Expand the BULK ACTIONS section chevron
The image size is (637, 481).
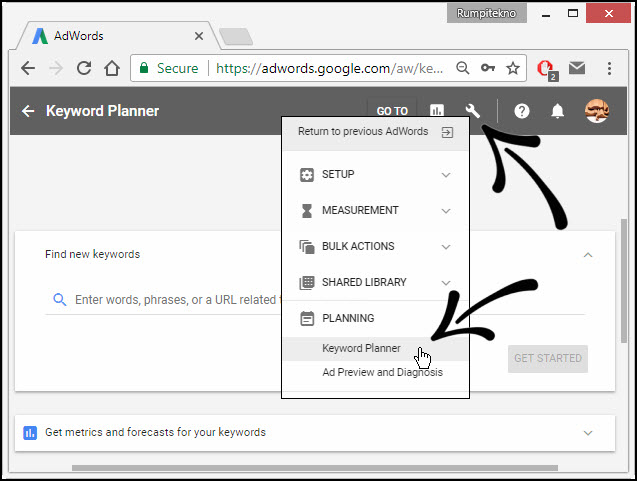click(446, 247)
